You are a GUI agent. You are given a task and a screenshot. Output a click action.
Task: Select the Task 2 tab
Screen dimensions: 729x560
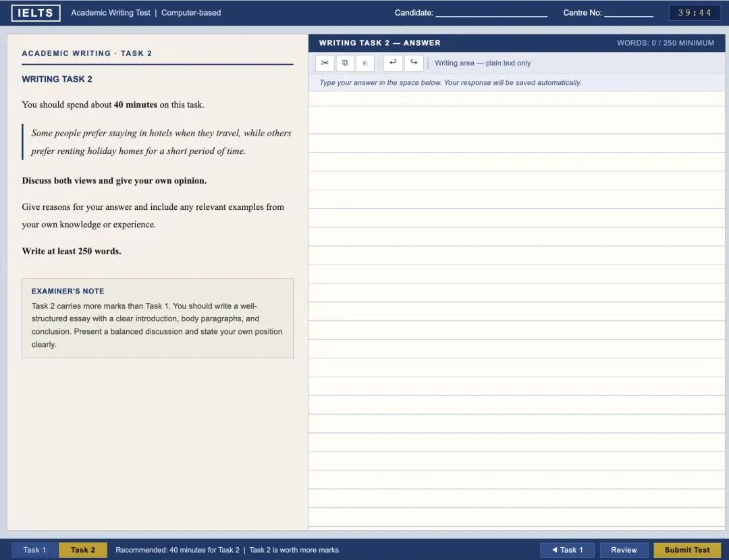click(x=83, y=550)
